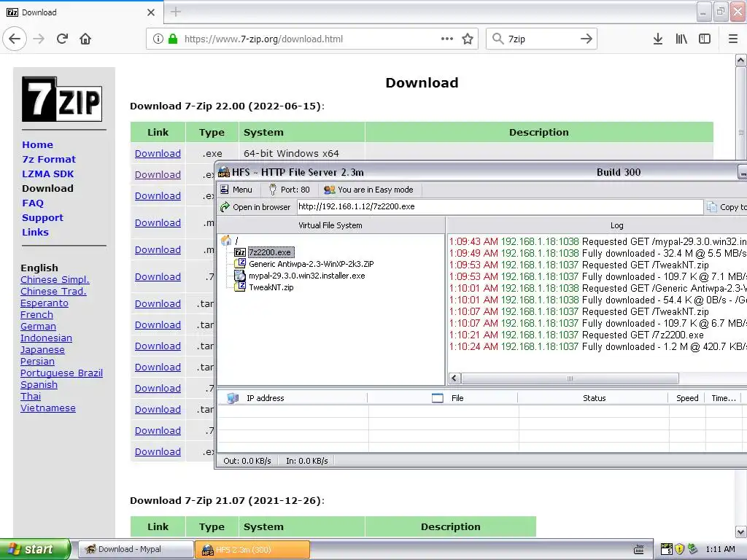Click the browser forward arrow
Viewport: 747px width, 560px height.
(x=39, y=39)
